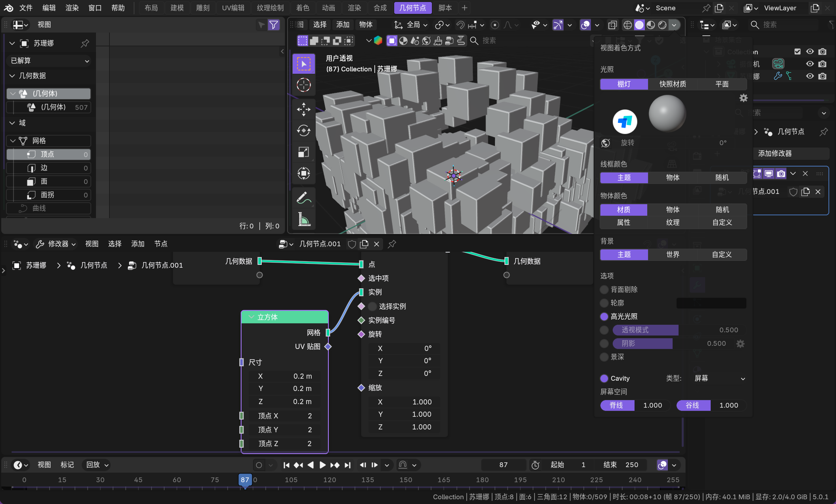The height and width of the screenshot is (504, 836).
Task: Activate the Rotate tool
Action: (303, 130)
